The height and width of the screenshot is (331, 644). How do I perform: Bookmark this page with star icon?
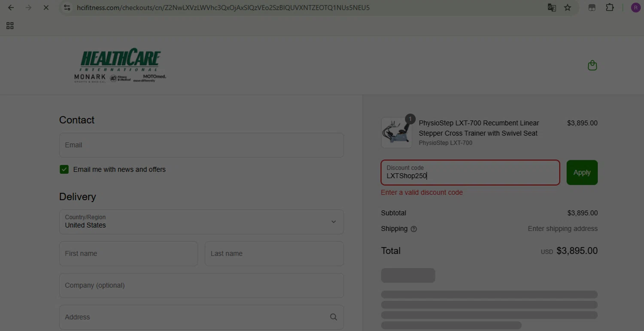(x=568, y=8)
